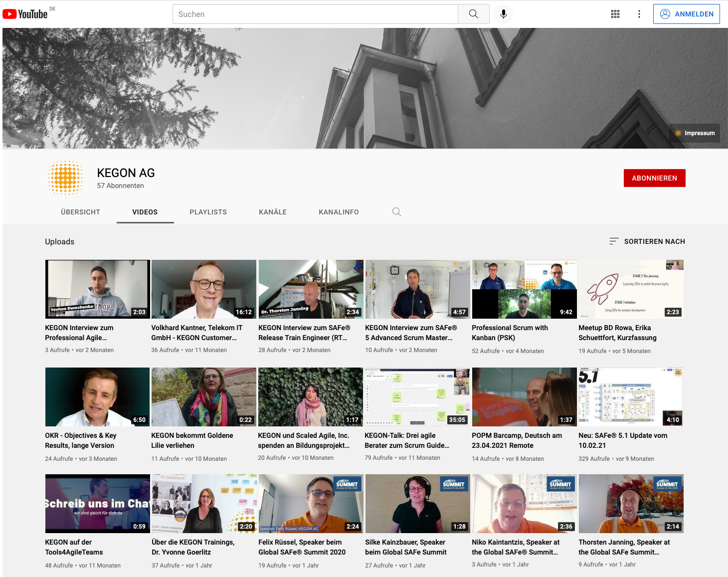This screenshot has width=728, height=577.
Task: Open title 'Volkhard Kantner, Telekom IT GmbH'
Action: [197, 333]
